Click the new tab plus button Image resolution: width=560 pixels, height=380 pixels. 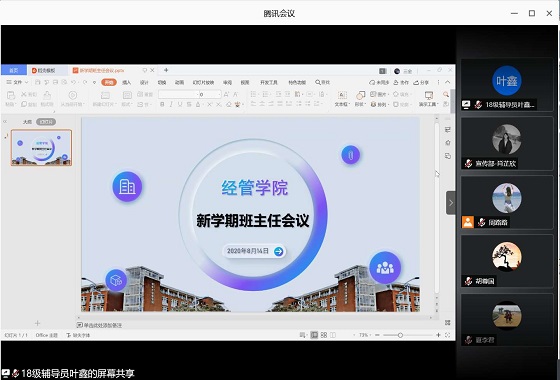coord(166,70)
